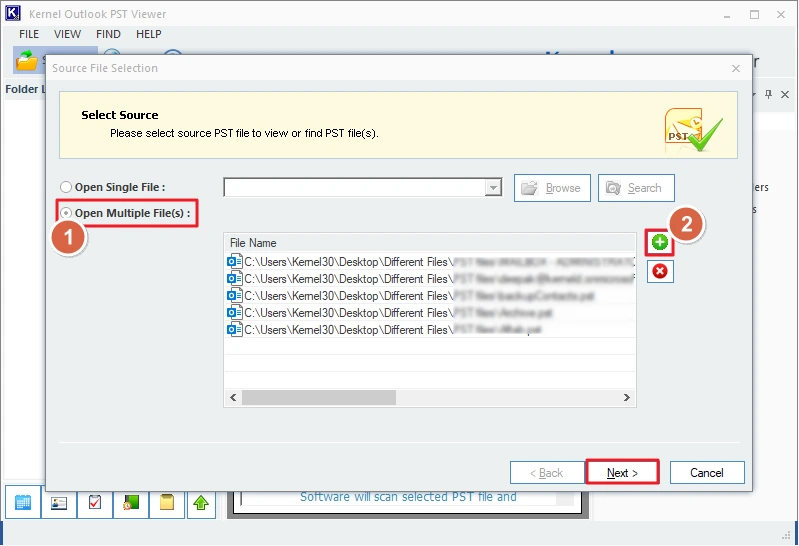
Task: Click the Cancel button
Action: coord(707,473)
